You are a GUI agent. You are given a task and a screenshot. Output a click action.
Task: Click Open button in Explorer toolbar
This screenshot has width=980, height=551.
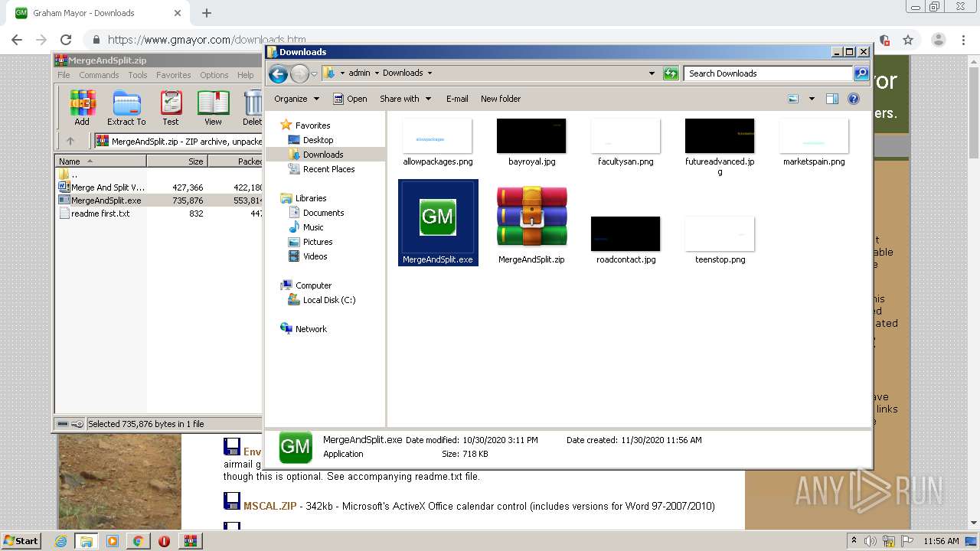tap(350, 99)
